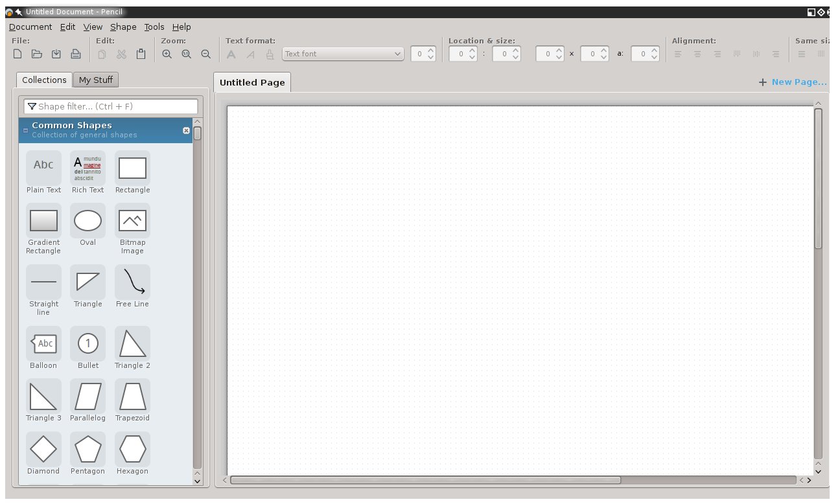Select the Straight line shape
Image resolution: width=840 pixels, height=504 pixels.
click(43, 290)
